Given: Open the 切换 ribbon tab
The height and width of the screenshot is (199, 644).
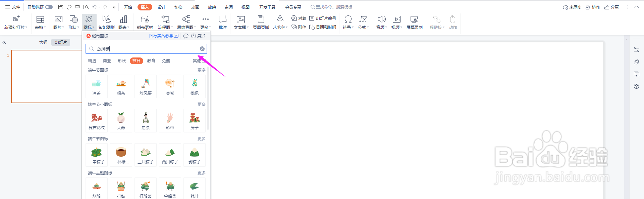Looking at the screenshot, I should (178, 7).
